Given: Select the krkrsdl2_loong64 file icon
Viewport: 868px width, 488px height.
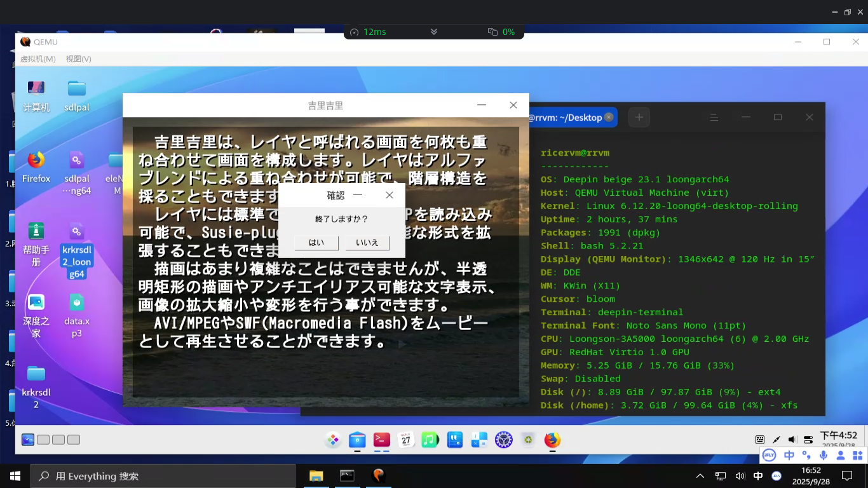Looking at the screenshot, I should pyautogui.click(x=77, y=250).
